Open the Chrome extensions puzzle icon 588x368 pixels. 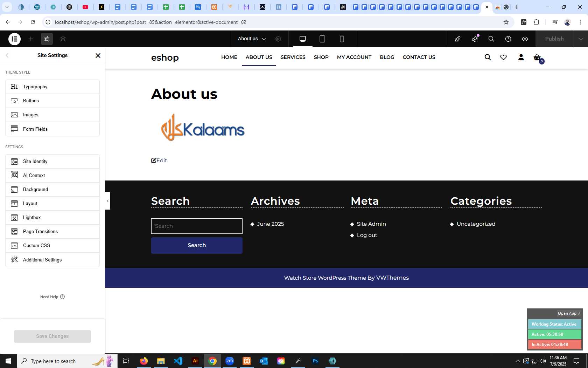tap(536, 22)
